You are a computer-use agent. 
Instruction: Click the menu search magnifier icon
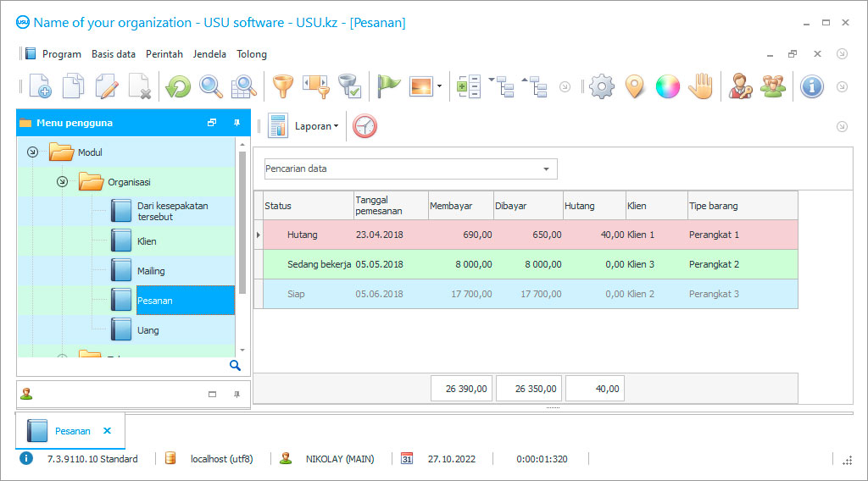pyautogui.click(x=236, y=366)
